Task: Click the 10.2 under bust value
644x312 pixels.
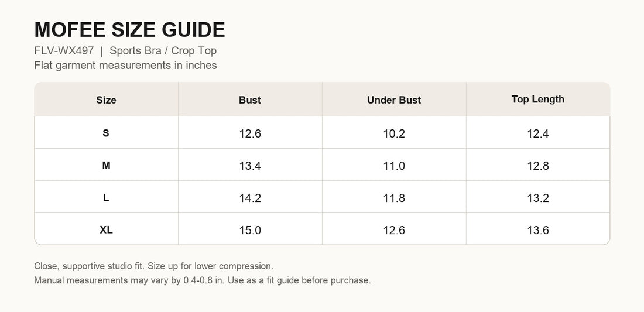Action: (x=394, y=133)
